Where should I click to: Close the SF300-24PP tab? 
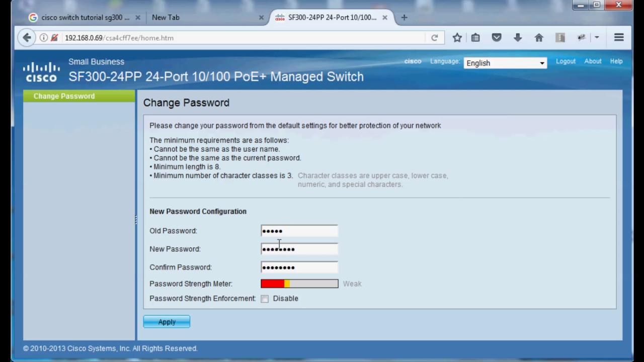click(385, 17)
